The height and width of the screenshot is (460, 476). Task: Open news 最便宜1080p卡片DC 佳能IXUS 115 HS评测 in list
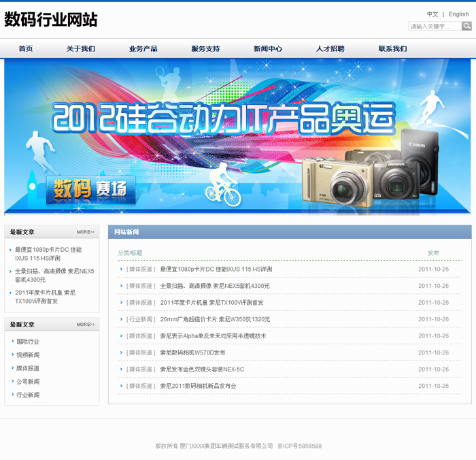[x=216, y=269]
